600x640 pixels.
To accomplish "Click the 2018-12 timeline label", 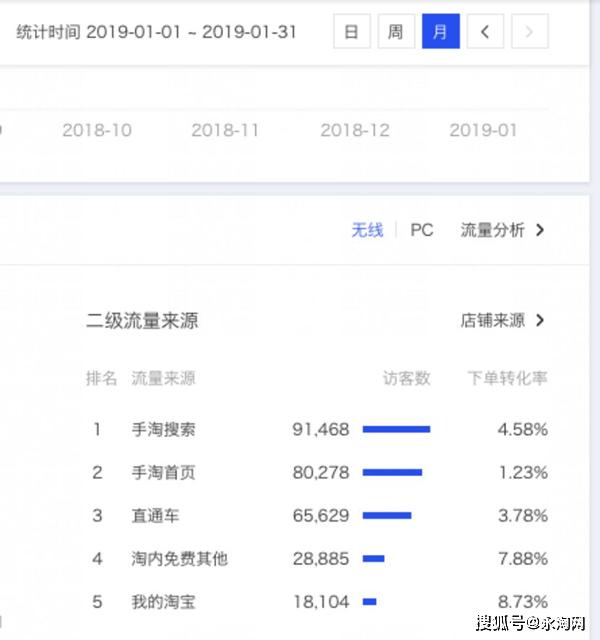I will 355,130.
